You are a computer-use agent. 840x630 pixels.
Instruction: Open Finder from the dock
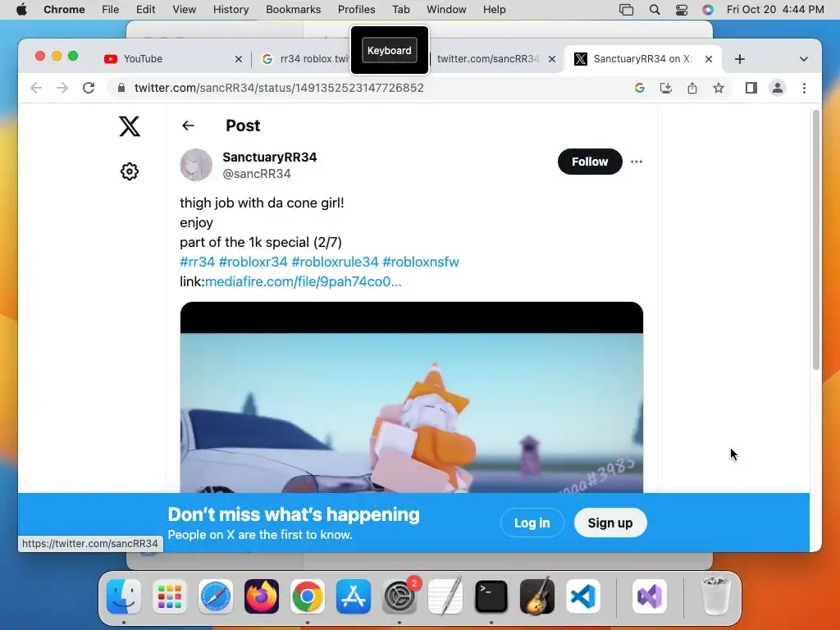click(124, 596)
